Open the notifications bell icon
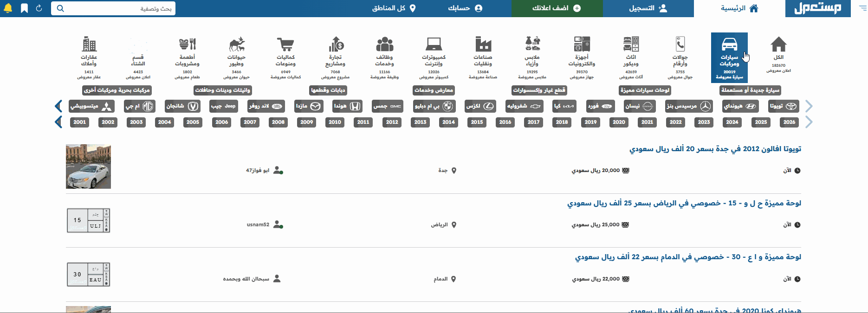Screen dimensions: 868x313 [x=8, y=8]
